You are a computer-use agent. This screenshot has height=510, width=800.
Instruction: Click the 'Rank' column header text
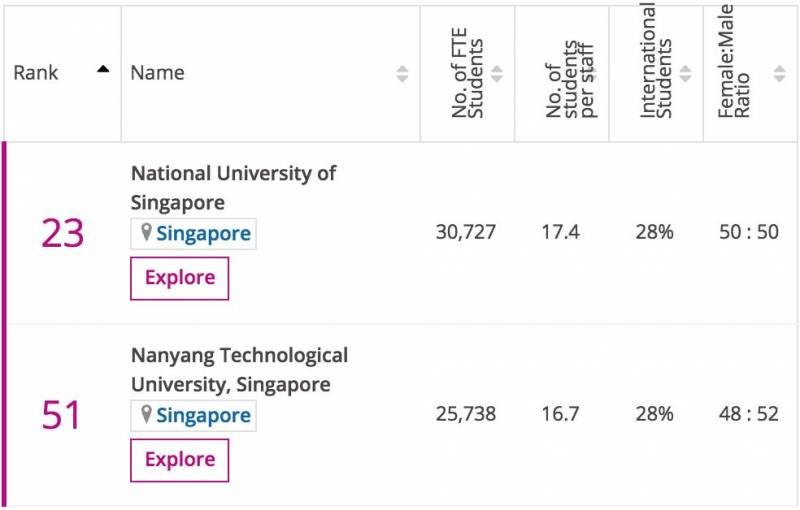click(36, 73)
